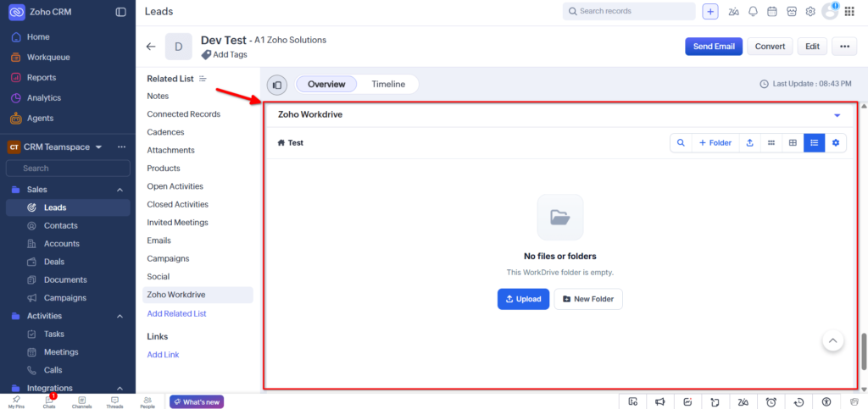This screenshot has width=868, height=409.
Task: Click the plus create-record button
Action: pos(710,12)
